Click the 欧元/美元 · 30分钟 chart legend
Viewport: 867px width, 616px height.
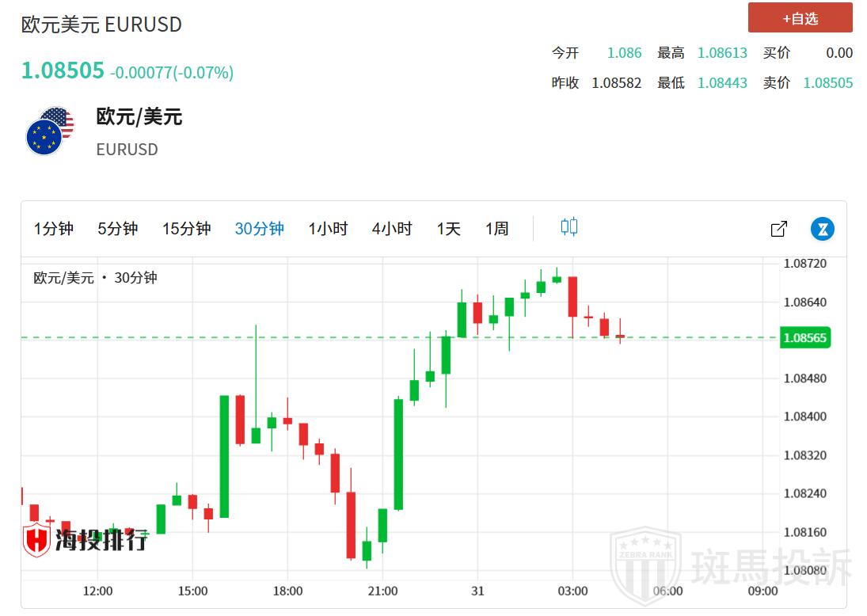click(95, 278)
